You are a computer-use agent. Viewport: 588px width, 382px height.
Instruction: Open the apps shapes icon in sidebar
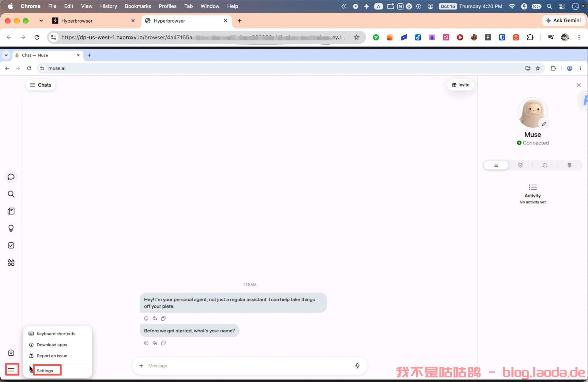point(11,263)
